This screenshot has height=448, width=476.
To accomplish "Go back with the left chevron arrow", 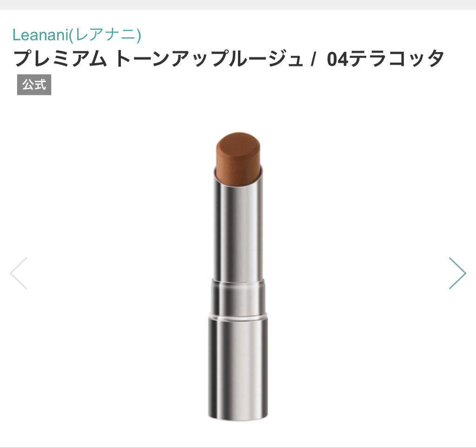I will [x=19, y=273].
